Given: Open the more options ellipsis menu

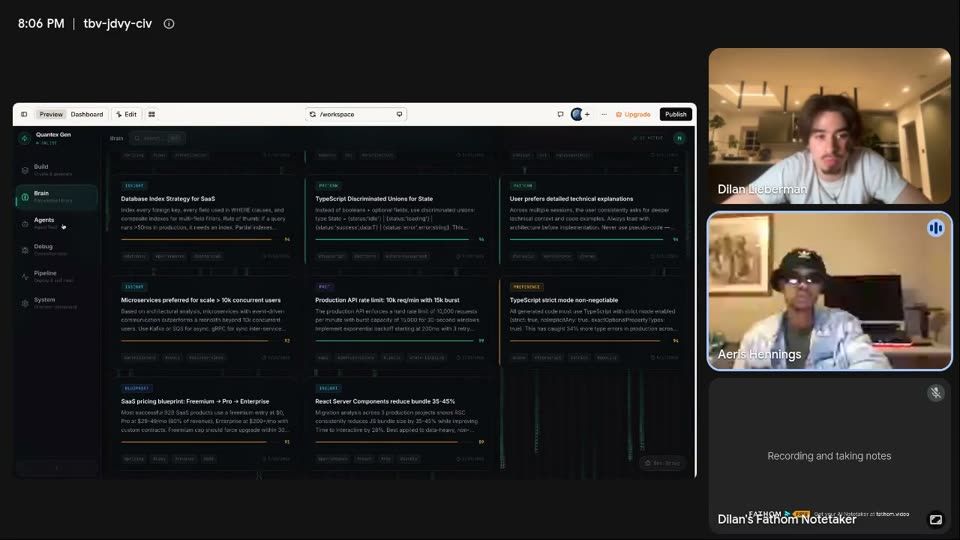Looking at the screenshot, I should click(x=604, y=114).
